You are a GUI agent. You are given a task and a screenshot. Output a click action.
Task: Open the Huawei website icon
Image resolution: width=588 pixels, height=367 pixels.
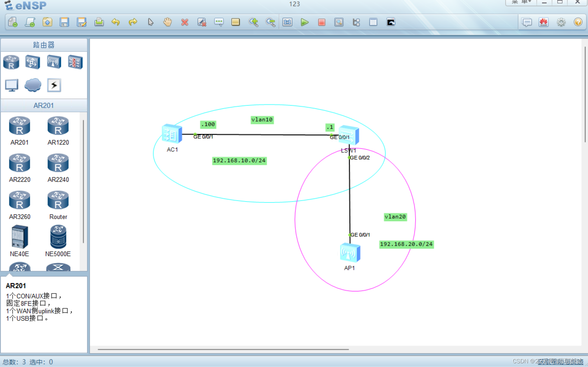tap(544, 22)
